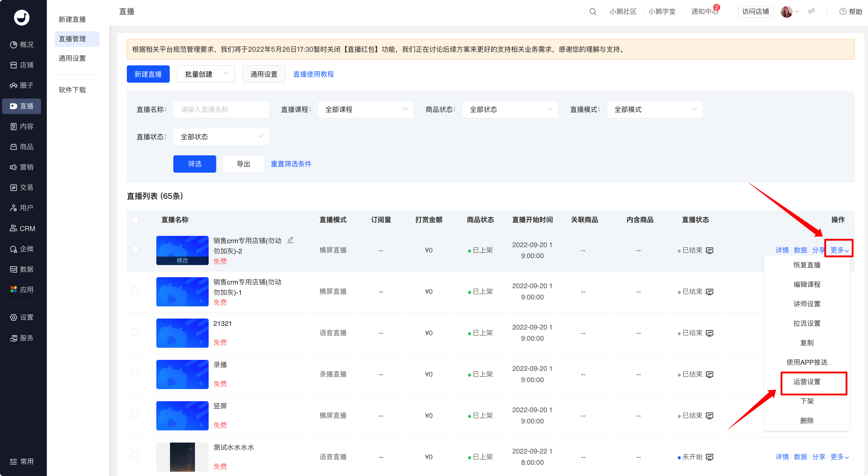The image size is (868, 476).
Task: Select 恢复直播 from the dropdown menu
Action: pyautogui.click(x=807, y=265)
